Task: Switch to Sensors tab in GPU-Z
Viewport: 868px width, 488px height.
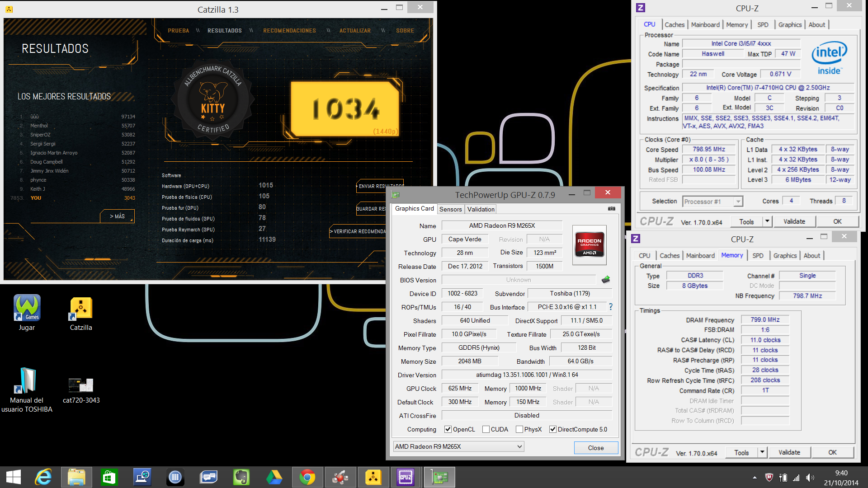Action: [x=450, y=209]
